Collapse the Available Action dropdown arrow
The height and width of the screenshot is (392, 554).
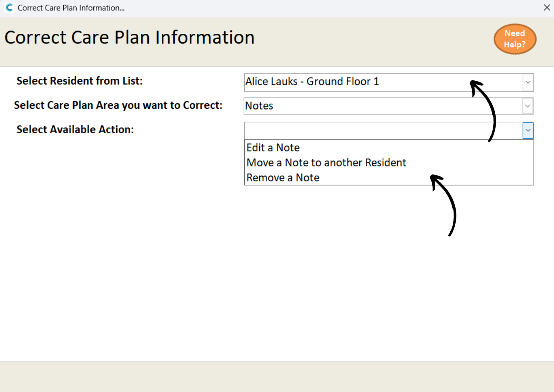(528, 130)
